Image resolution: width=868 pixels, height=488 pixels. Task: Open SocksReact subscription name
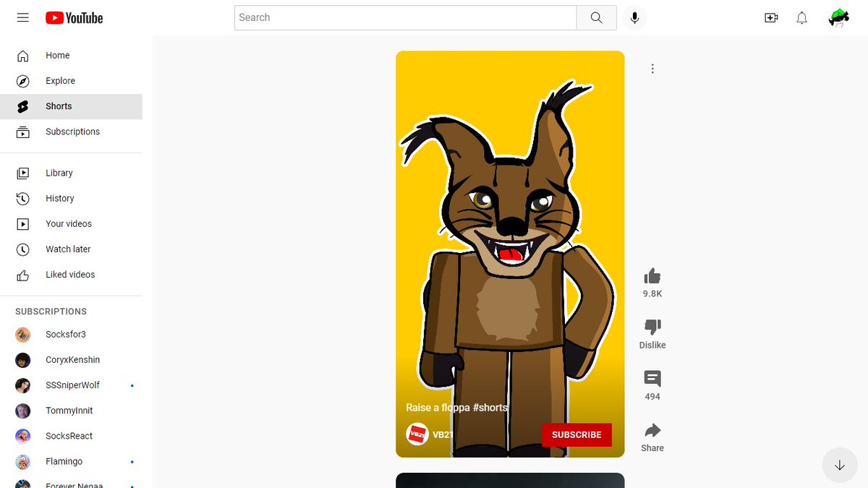coord(69,436)
